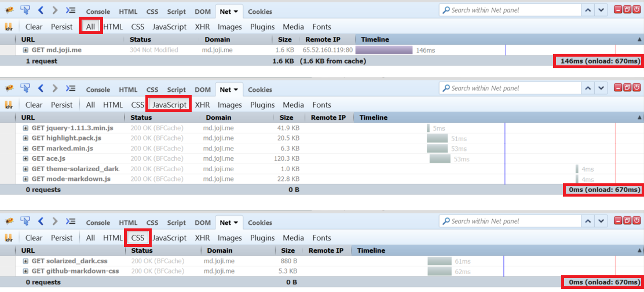Open the Net tab dropdown above the md.joji.me request
Screen dimensions: 644x292
[x=236, y=12]
